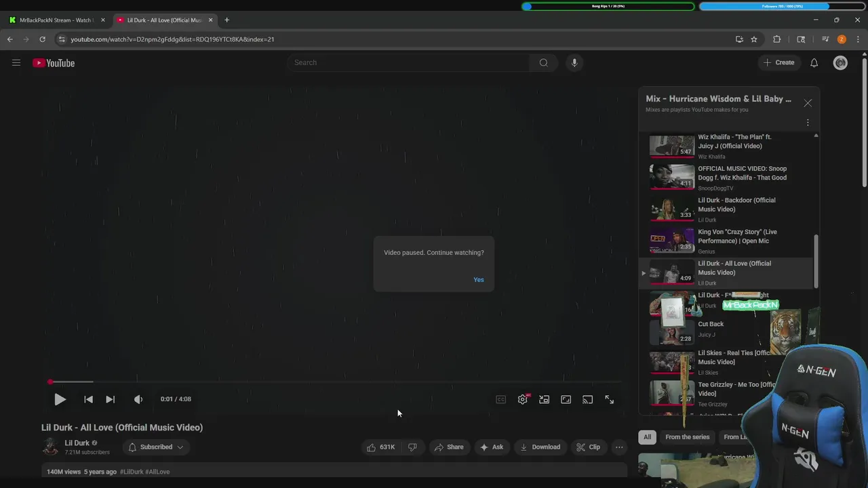
Task: Like the video with 631K likes
Action: coord(380,447)
